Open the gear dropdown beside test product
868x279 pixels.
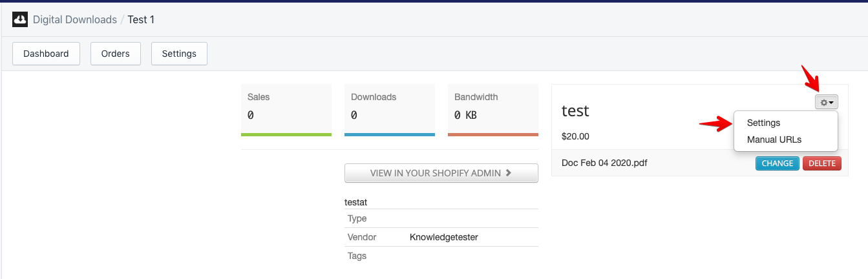click(826, 102)
